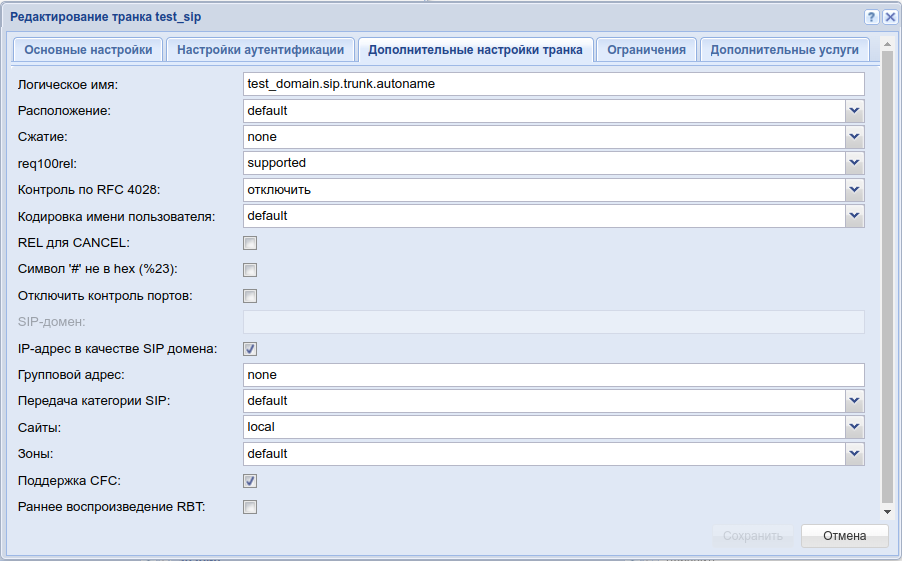
Task: Check 'Отключить контроль портов' option
Action: (250, 296)
